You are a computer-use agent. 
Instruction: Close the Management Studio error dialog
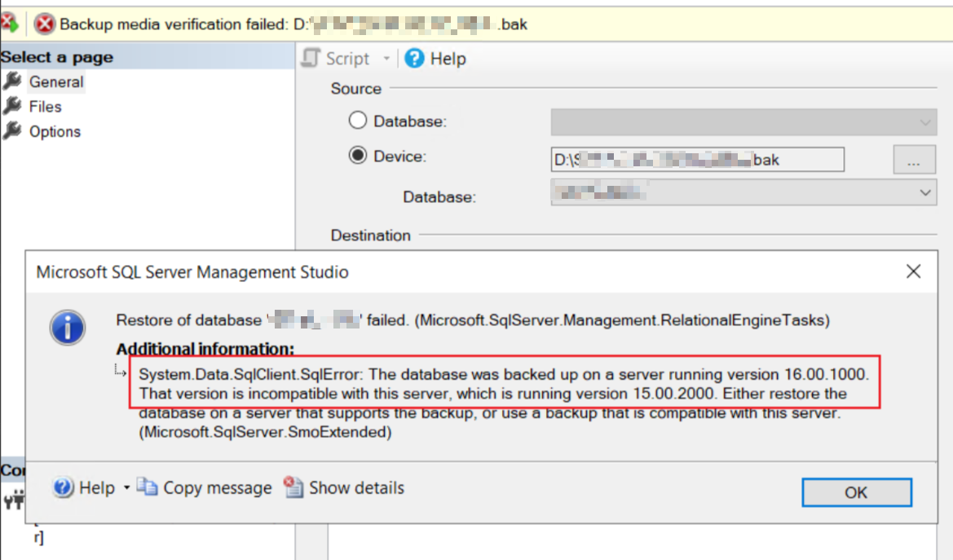coord(913,271)
